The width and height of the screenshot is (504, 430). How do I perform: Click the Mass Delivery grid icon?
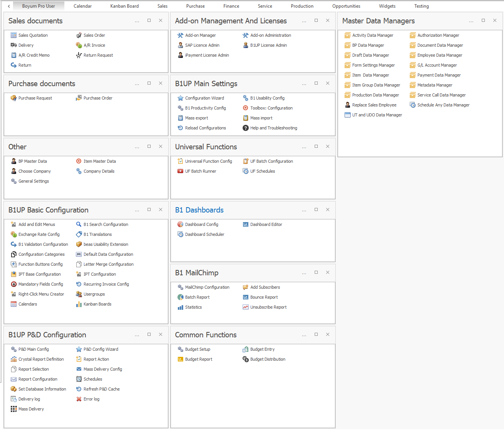[x=14, y=409]
